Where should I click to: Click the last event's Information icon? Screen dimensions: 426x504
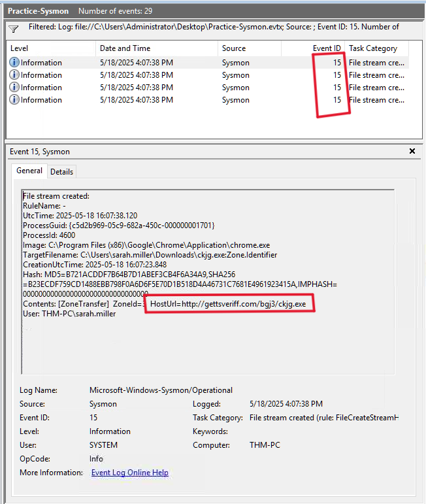click(x=14, y=100)
